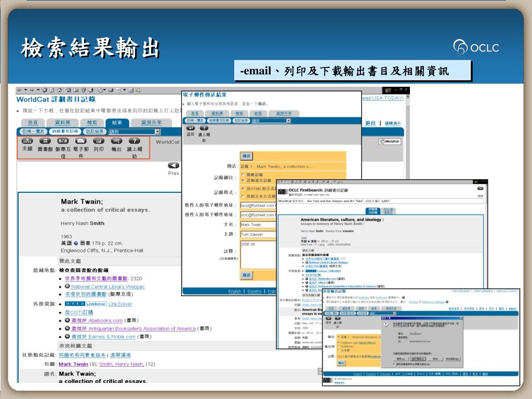Click the 主題 field containing Tom Sawyer
The width and height of the screenshot is (532, 399).
point(258,234)
